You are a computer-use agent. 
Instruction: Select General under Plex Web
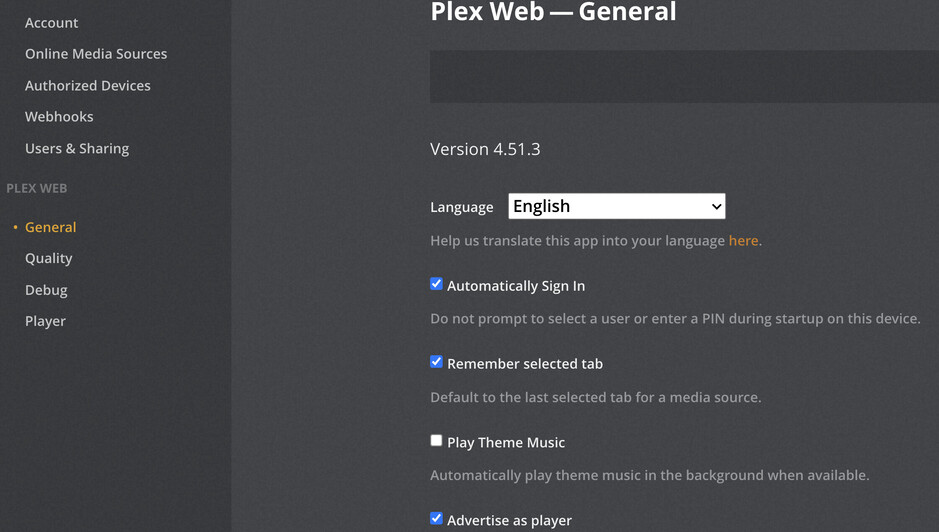pos(50,228)
